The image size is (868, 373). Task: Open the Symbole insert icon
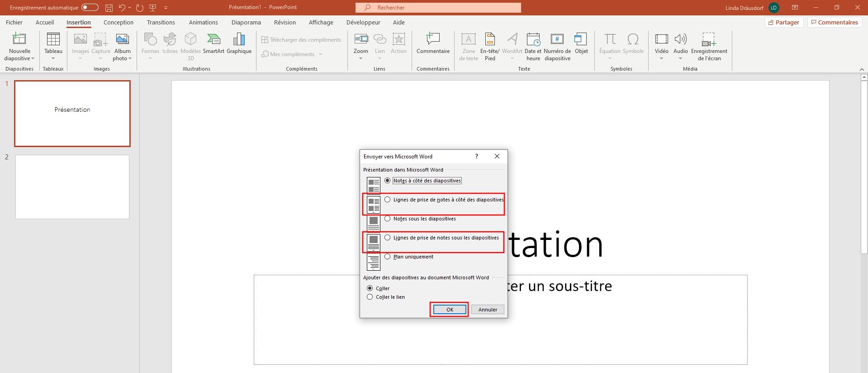point(633,39)
